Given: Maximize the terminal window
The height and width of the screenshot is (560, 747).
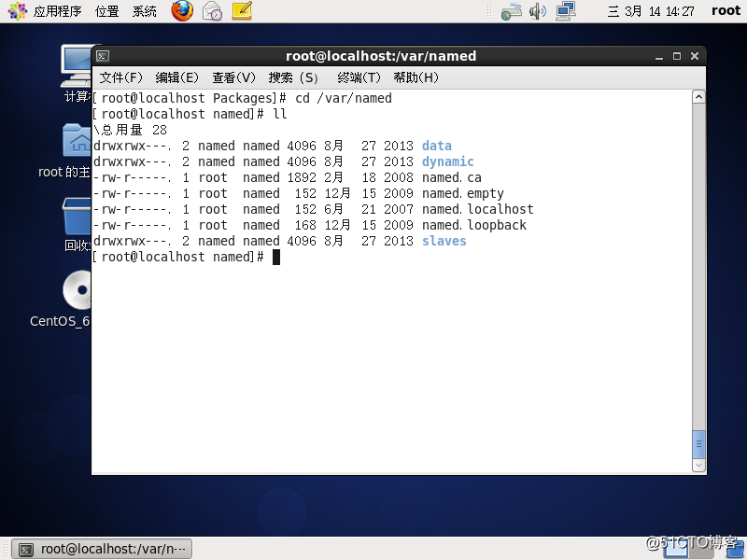Looking at the screenshot, I should (x=676, y=56).
